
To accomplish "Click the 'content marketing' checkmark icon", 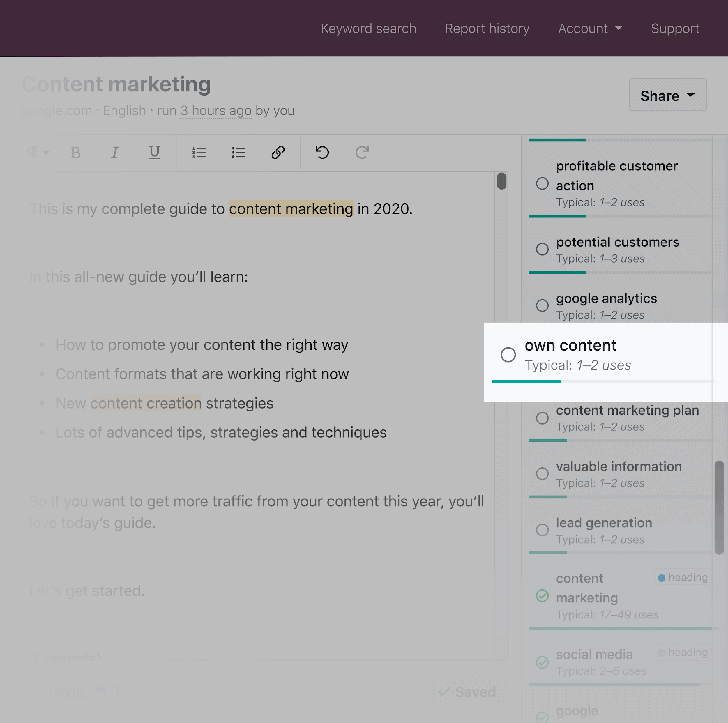I will point(542,596).
